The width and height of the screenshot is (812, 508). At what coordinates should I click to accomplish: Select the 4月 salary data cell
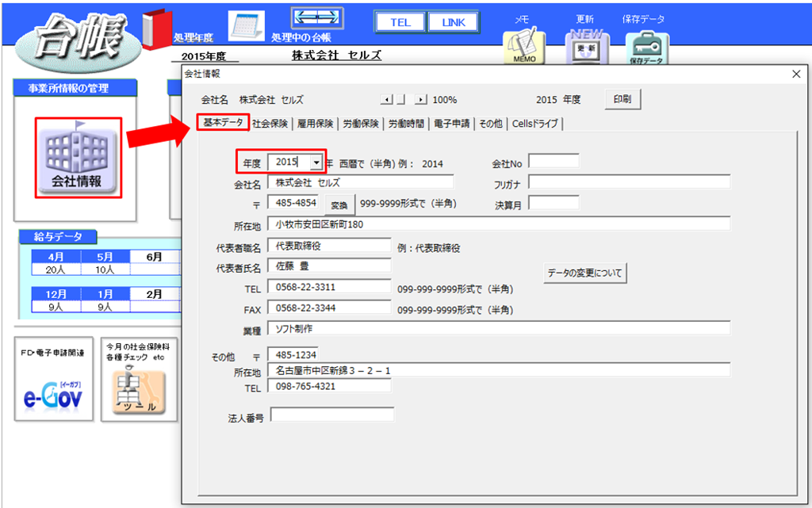pyautogui.click(x=56, y=257)
